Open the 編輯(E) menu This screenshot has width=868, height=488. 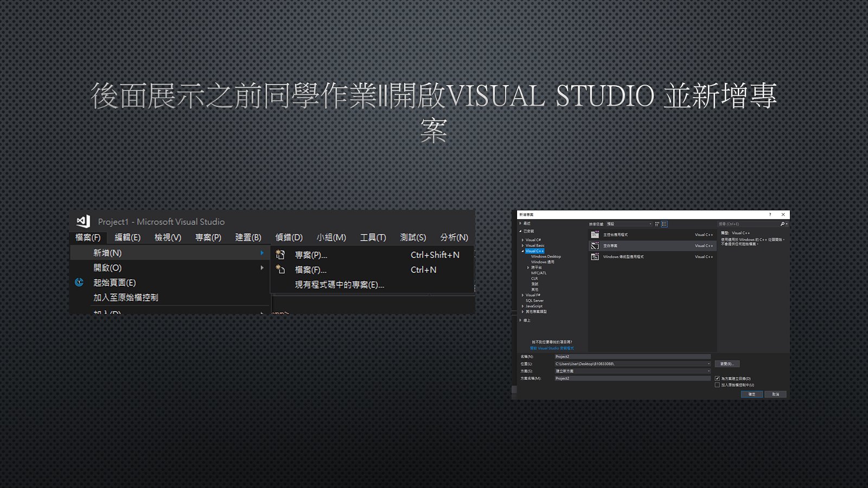[x=127, y=237]
